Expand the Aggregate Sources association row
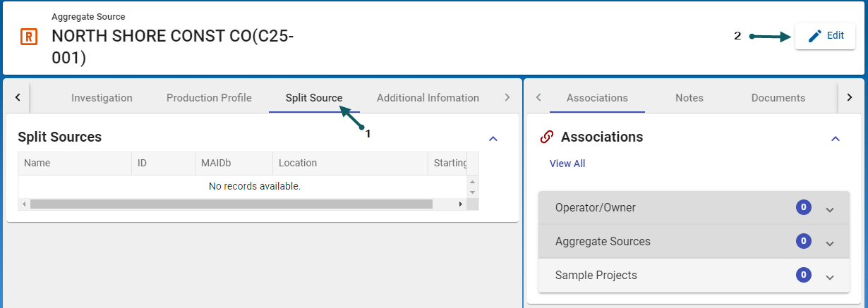This screenshot has height=308, width=868. (830, 242)
